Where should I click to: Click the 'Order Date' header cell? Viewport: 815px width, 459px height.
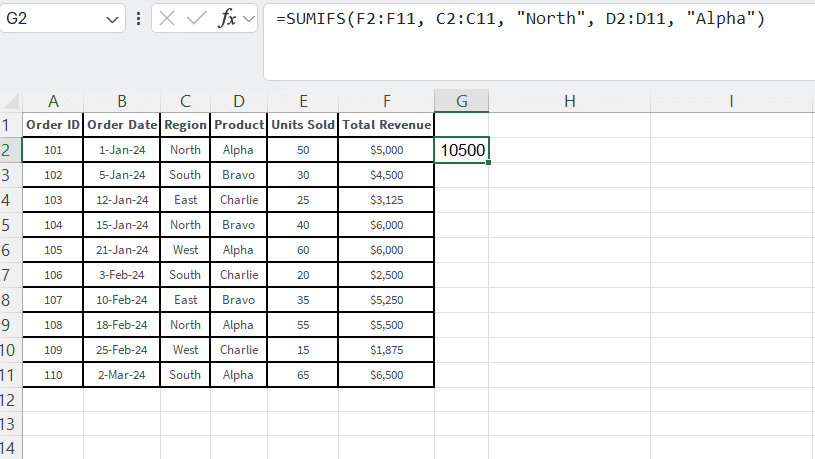coord(122,125)
